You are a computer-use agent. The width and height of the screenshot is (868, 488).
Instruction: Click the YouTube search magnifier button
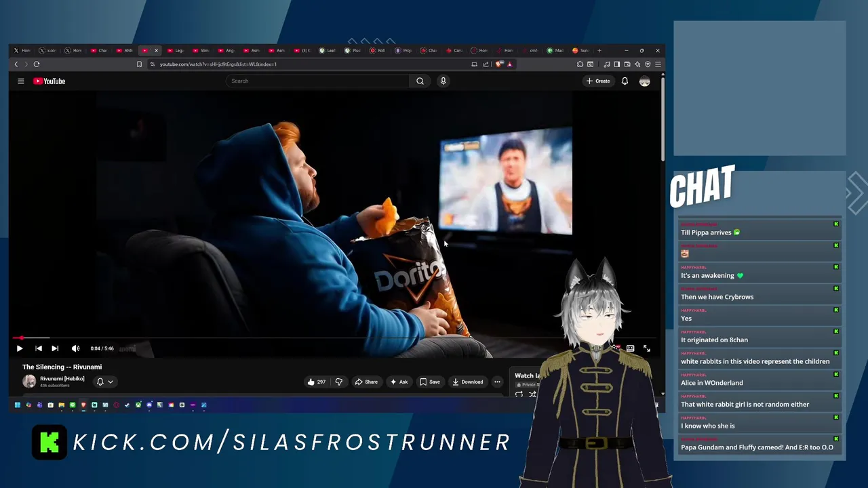click(x=420, y=81)
